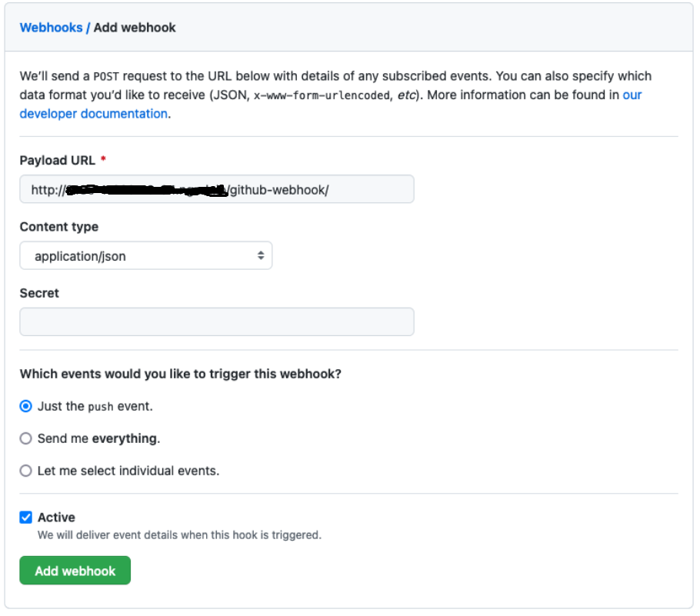Click the 'Content type' field label

coord(59,227)
